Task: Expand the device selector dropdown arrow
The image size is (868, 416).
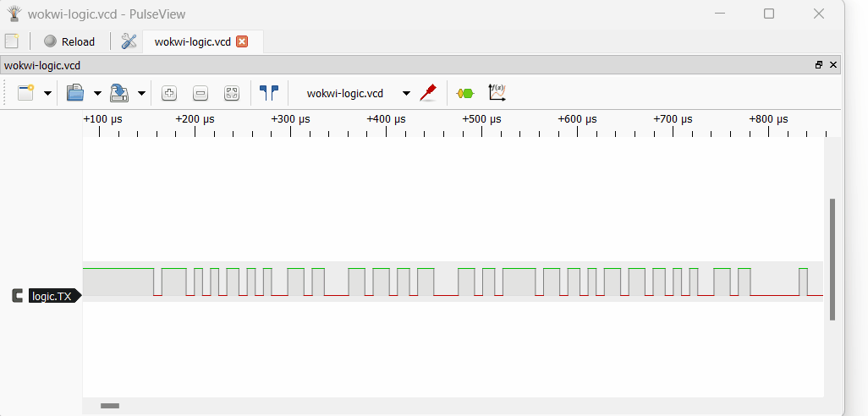Action: (406, 94)
